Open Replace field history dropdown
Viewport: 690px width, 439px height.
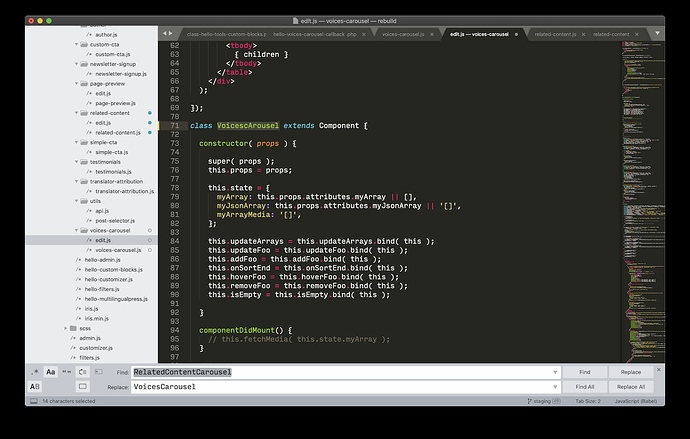(555, 387)
